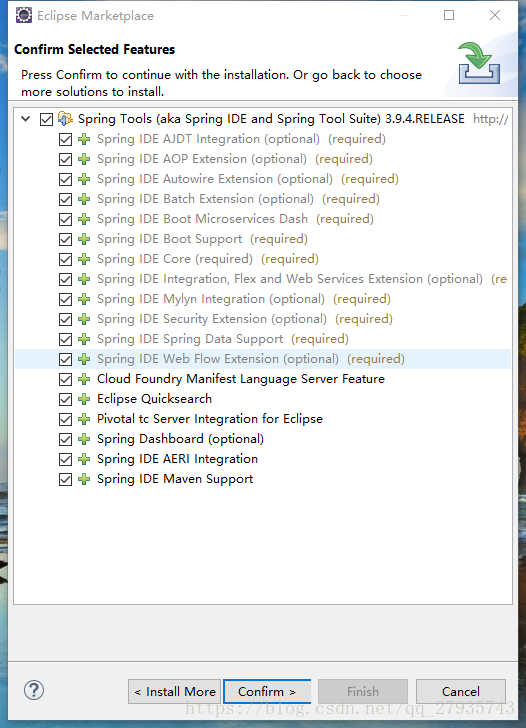Click green plus icon for Boot Support
The width and height of the screenshot is (526, 728).
tap(84, 239)
